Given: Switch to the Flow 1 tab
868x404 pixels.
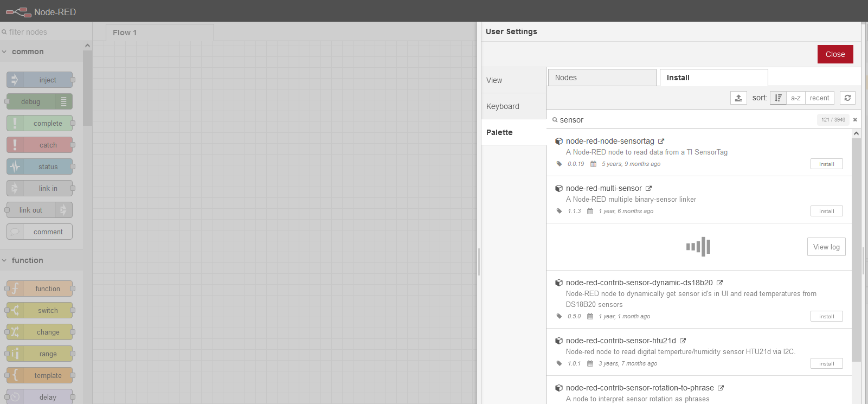Looking at the screenshot, I should click(160, 33).
